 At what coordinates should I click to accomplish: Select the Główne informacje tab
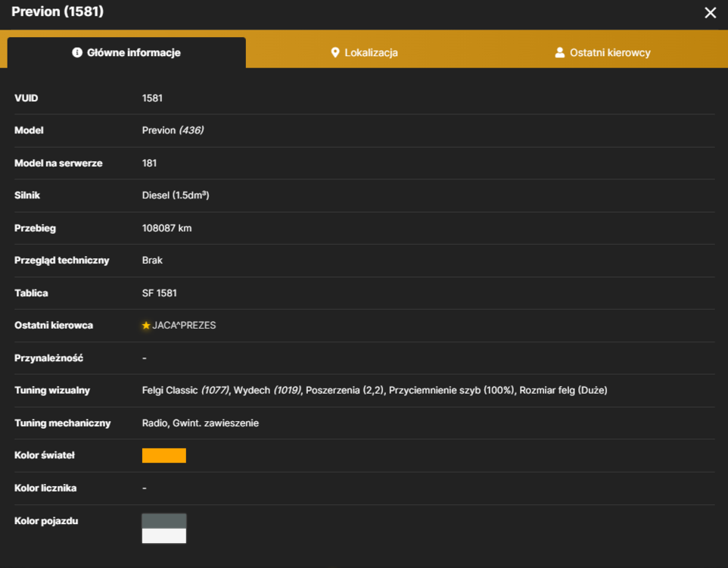[x=126, y=52]
